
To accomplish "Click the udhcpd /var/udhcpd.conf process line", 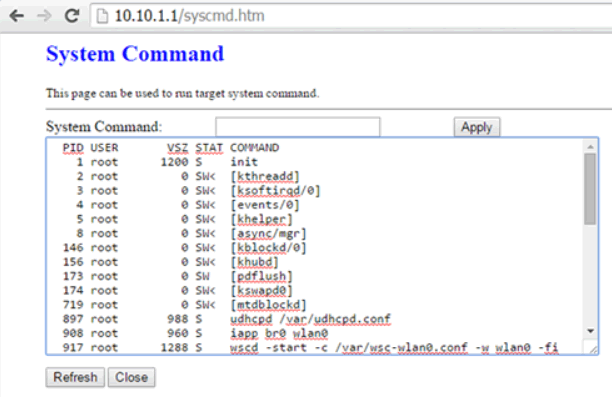I will [x=226, y=319].
